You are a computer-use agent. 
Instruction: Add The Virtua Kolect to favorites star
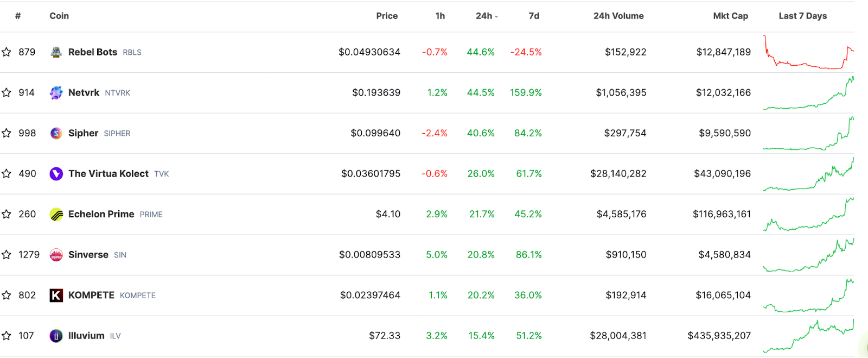7,174
